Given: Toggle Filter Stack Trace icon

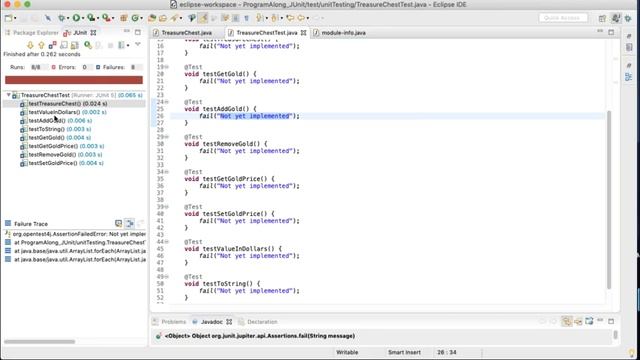Looking at the screenshot, I should (x=129, y=223).
